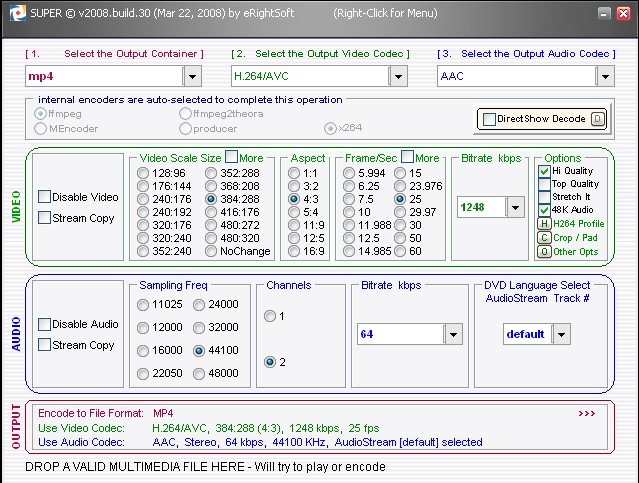Click the D icon beside DirectShow Decode
This screenshot has width=639, height=483.
[598, 119]
